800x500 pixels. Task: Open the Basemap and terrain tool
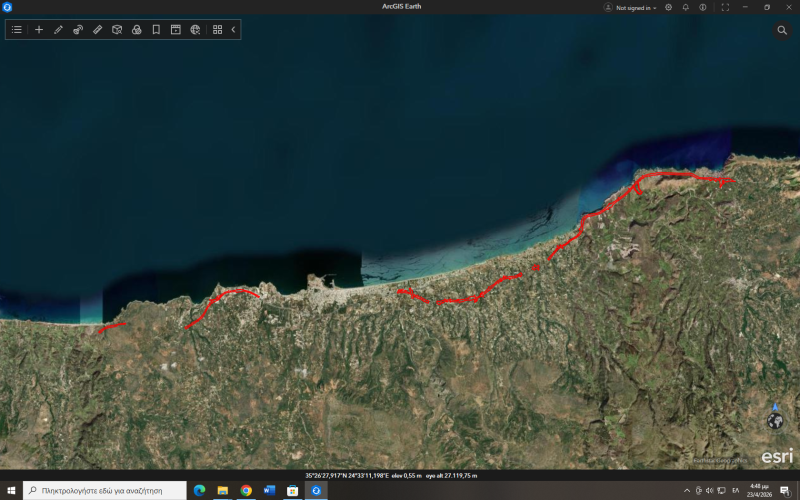(136, 30)
